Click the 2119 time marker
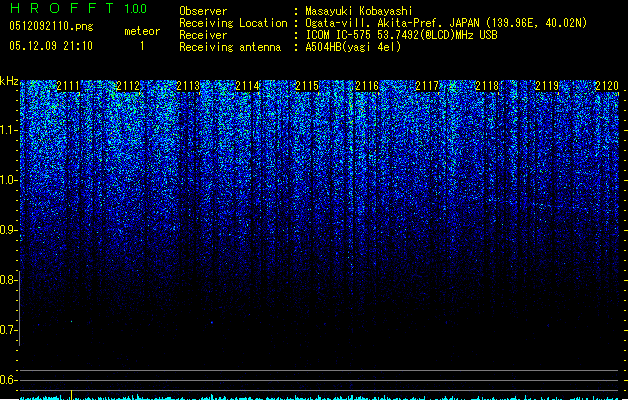Screen dimensions: 629x400 coord(547,86)
